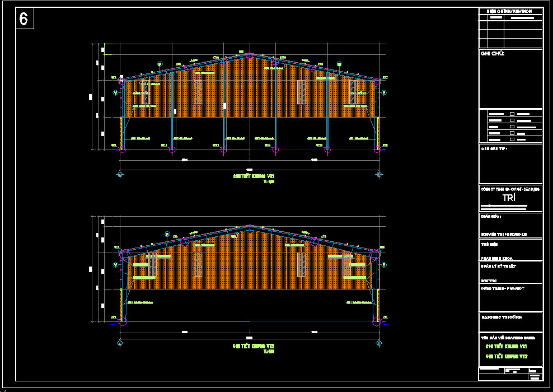This screenshot has height=392, width=553.
Task: Select green CHI TIẾT KHUNG VK1 in title block
Action: point(506,347)
